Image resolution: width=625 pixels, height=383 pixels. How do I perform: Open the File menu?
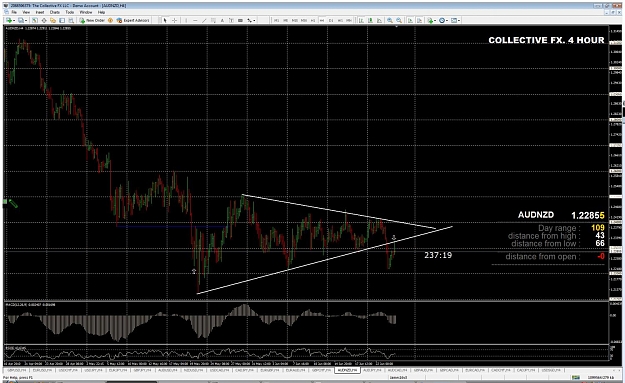(14, 12)
